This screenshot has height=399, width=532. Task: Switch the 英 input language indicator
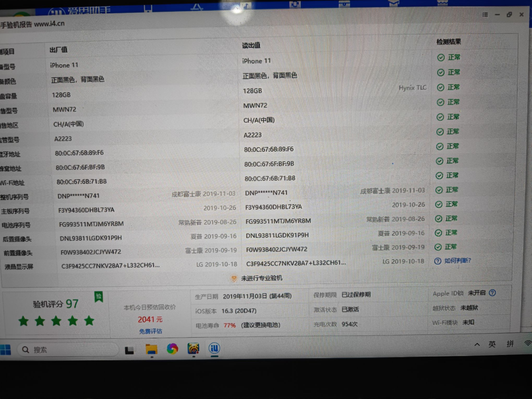pyautogui.click(x=492, y=344)
